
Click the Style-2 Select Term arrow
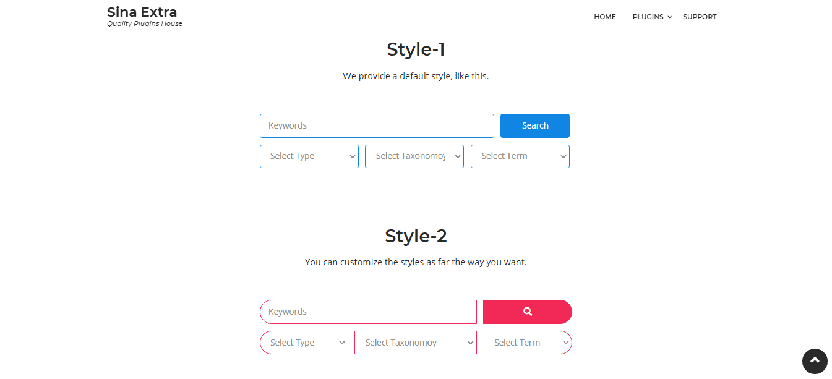click(566, 343)
